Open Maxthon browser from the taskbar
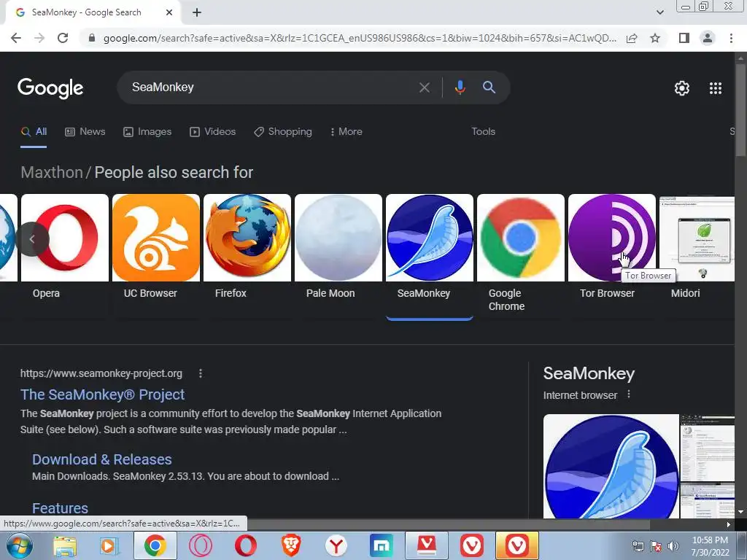This screenshot has width=747, height=560. coord(381,545)
